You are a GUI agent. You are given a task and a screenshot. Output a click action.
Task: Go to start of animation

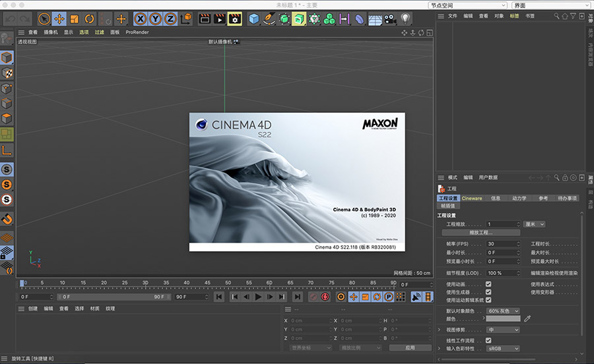tap(219, 297)
